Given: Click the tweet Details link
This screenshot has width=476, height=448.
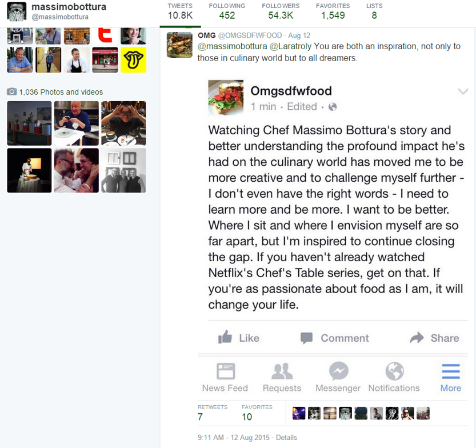Looking at the screenshot, I should [x=286, y=437].
